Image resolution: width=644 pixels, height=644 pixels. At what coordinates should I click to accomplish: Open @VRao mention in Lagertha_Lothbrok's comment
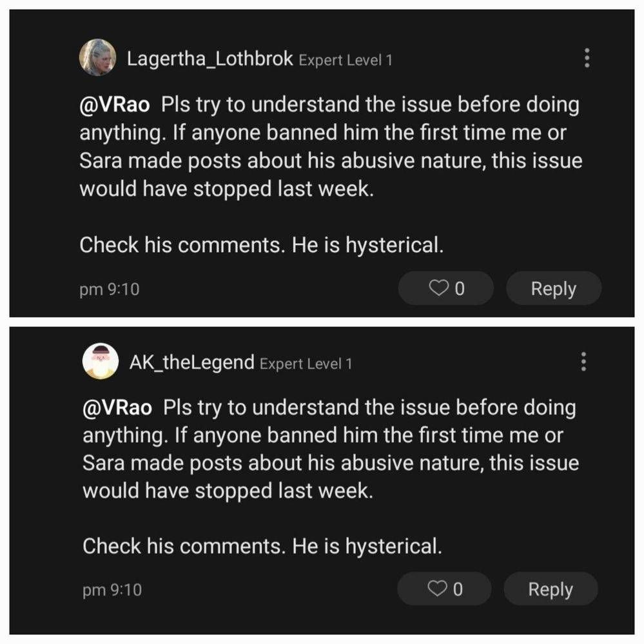115,104
